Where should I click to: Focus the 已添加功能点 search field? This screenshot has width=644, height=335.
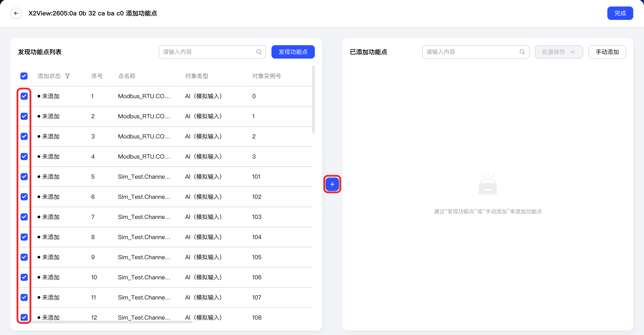(x=475, y=52)
